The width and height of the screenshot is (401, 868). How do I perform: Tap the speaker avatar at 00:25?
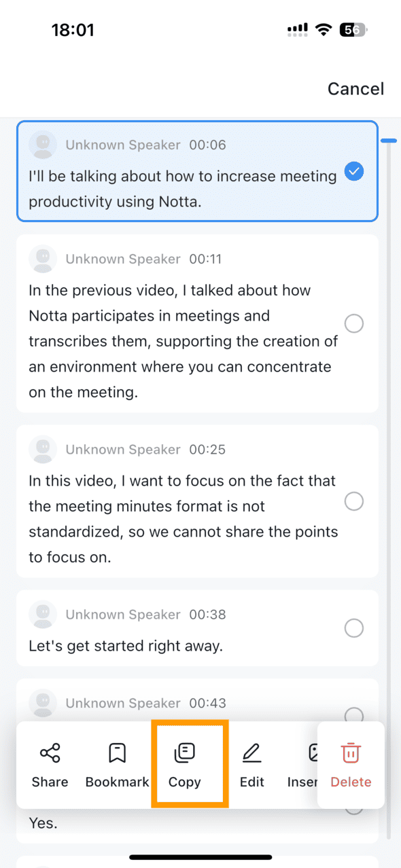pos(43,450)
